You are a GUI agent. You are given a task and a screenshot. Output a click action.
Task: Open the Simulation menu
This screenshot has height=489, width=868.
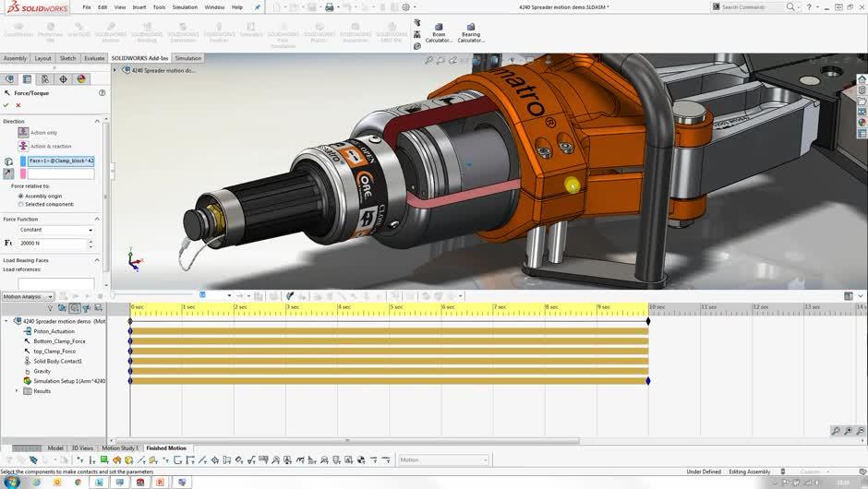(x=185, y=6)
